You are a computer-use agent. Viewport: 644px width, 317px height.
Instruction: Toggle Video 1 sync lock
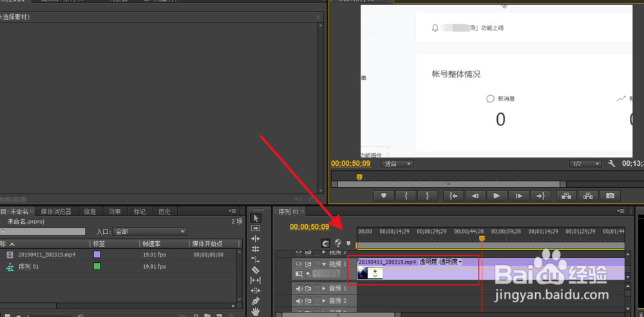[x=308, y=264]
